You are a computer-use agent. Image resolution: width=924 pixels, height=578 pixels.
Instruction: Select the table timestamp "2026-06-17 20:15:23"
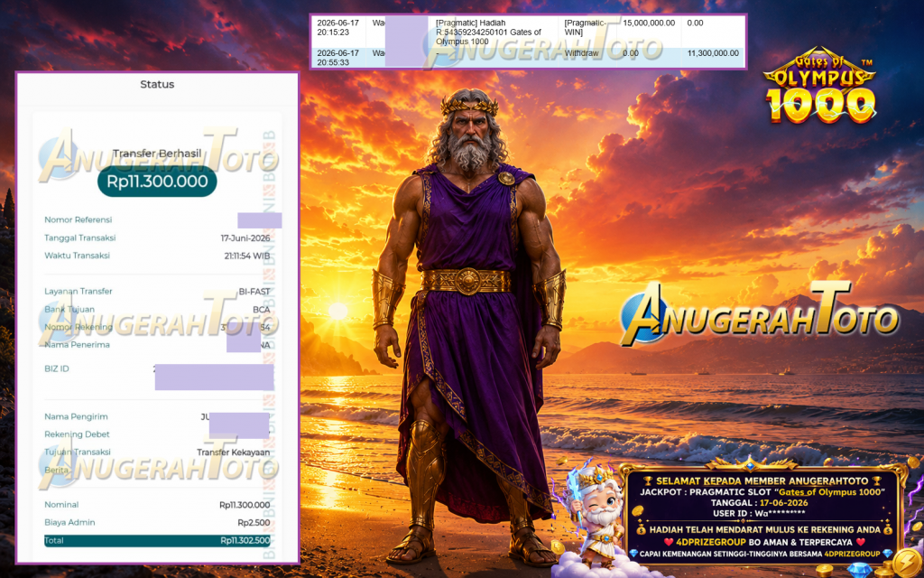click(x=338, y=28)
